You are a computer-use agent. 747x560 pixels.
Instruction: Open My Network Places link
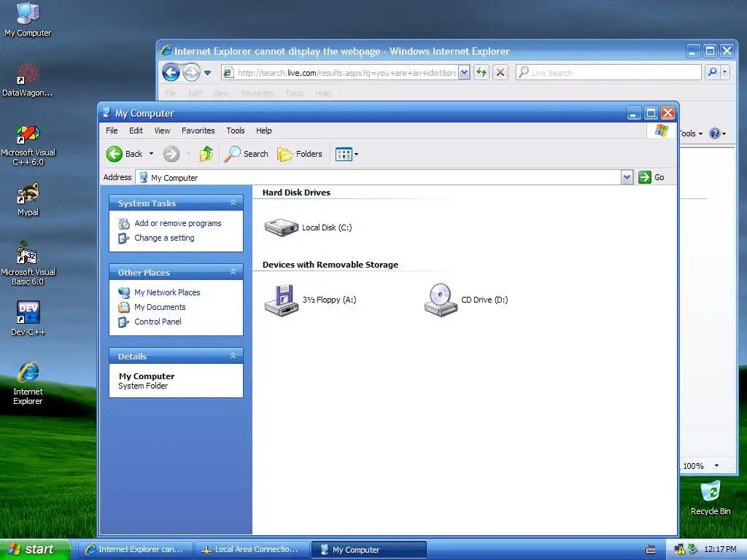pyautogui.click(x=167, y=292)
